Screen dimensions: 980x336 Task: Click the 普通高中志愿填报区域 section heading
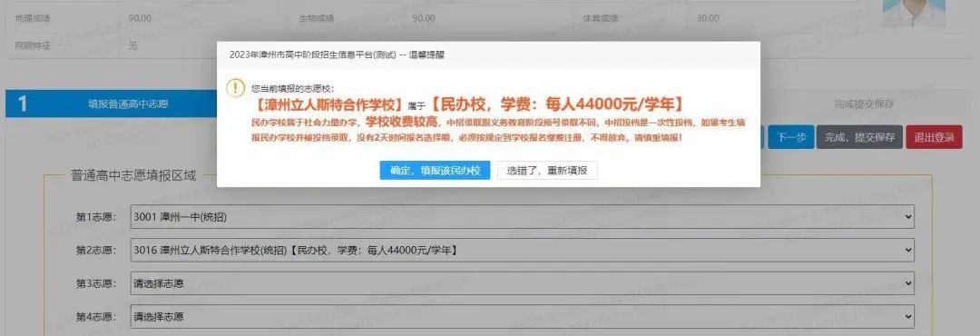[x=133, y=176]
